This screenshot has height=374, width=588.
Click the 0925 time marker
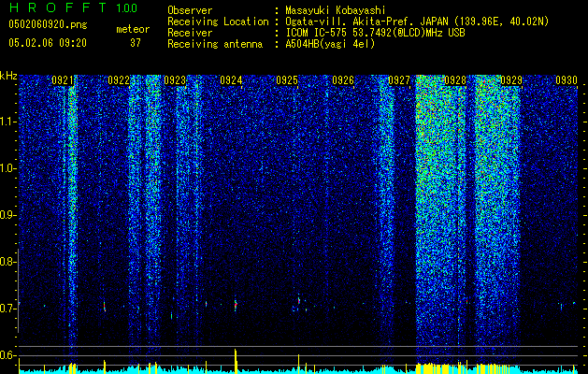coord(287,80)
